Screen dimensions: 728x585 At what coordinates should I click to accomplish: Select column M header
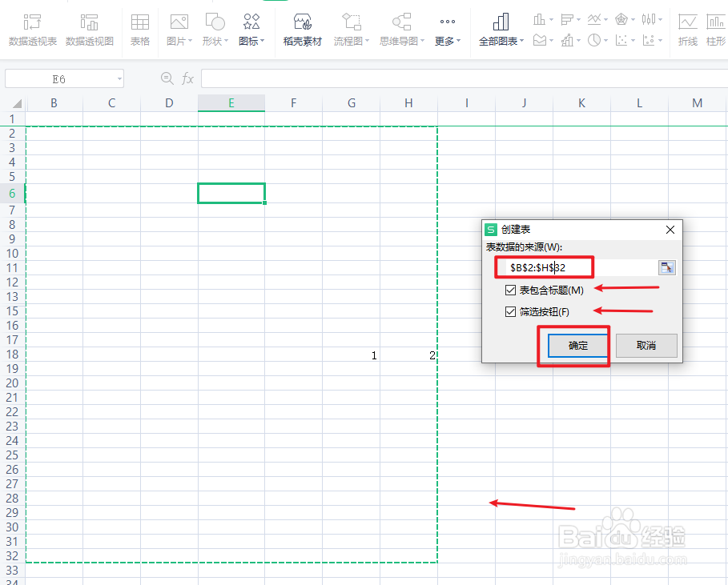coord(697,103)
